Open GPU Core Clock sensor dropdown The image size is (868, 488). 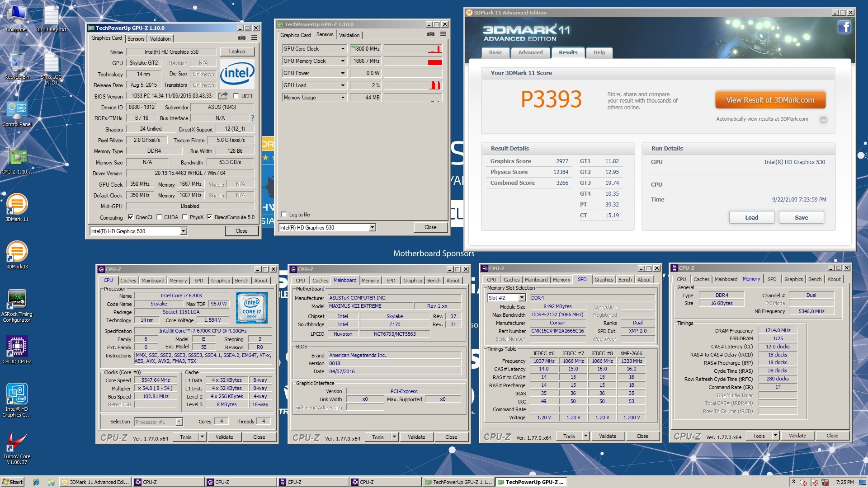click(x=343, y=49)
